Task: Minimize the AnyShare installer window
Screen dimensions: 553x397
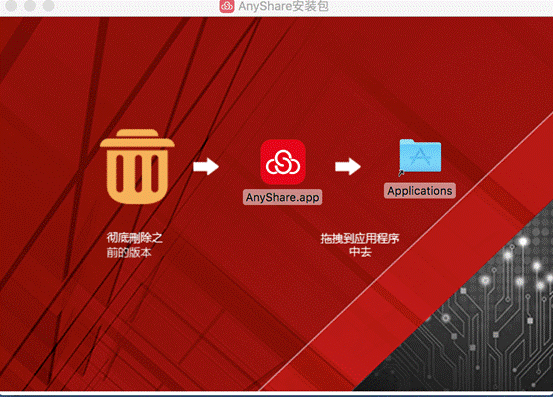Action: coord(30,5)
